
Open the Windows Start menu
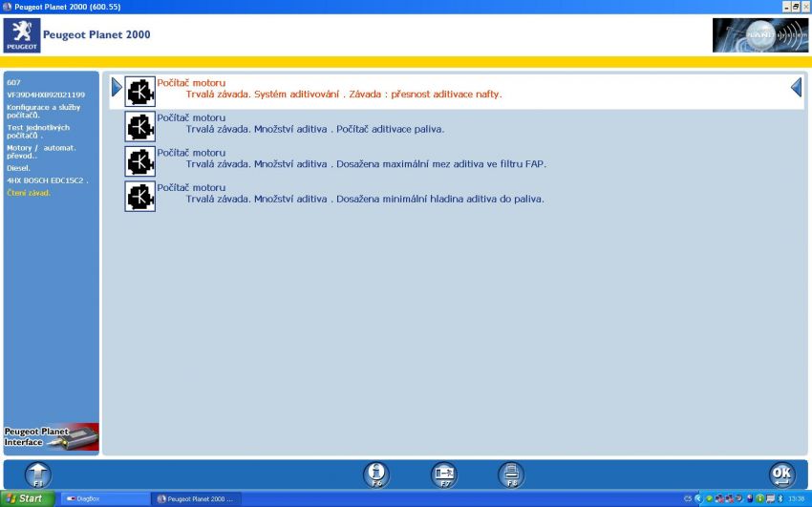pyautogui.click(x=26, y=498)
